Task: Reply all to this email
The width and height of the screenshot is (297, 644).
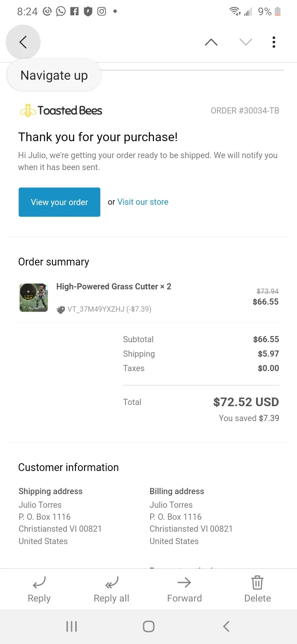Action: coord(111,590)
